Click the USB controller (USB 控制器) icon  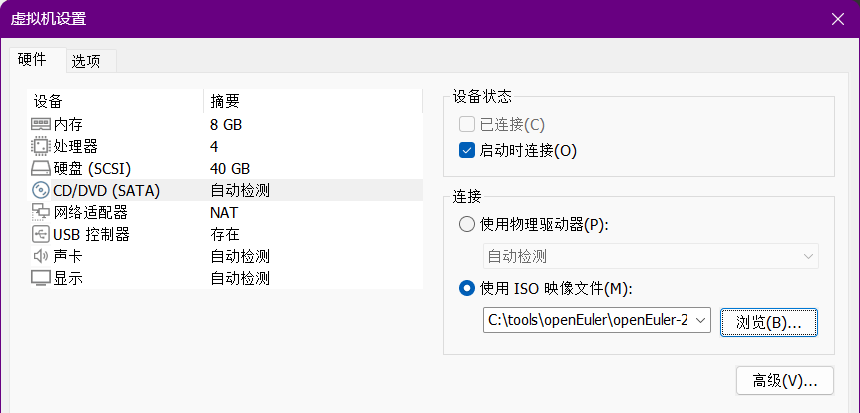point(41,234)
